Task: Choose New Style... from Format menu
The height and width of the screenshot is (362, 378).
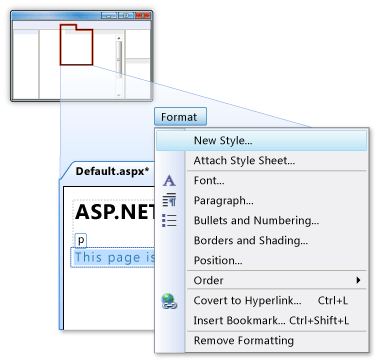Action: 261,140
